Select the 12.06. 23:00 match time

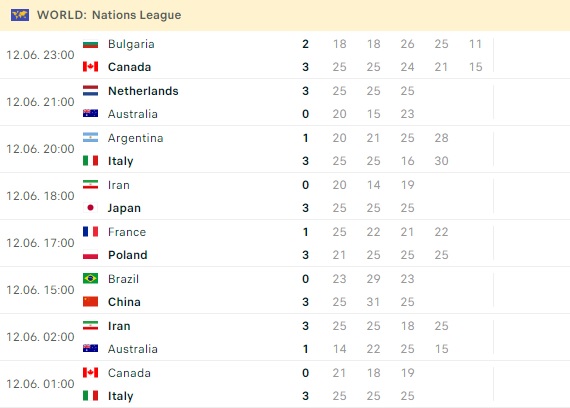pos(40,55)
